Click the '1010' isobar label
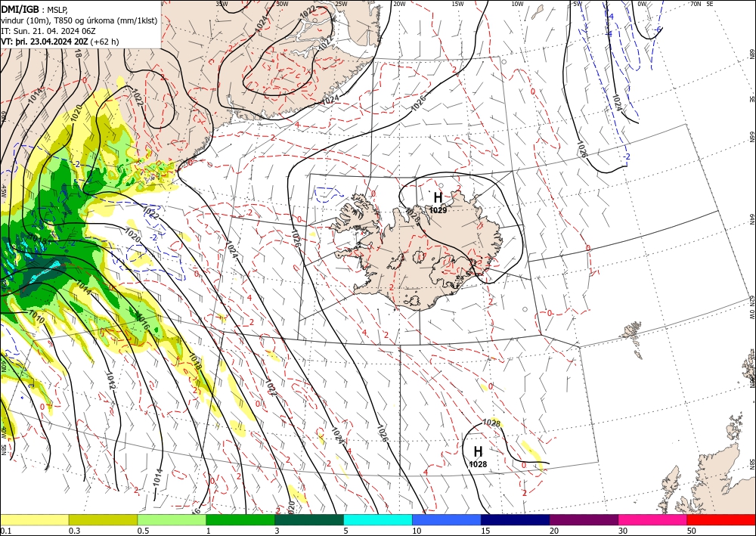 (x=37, y=316)
